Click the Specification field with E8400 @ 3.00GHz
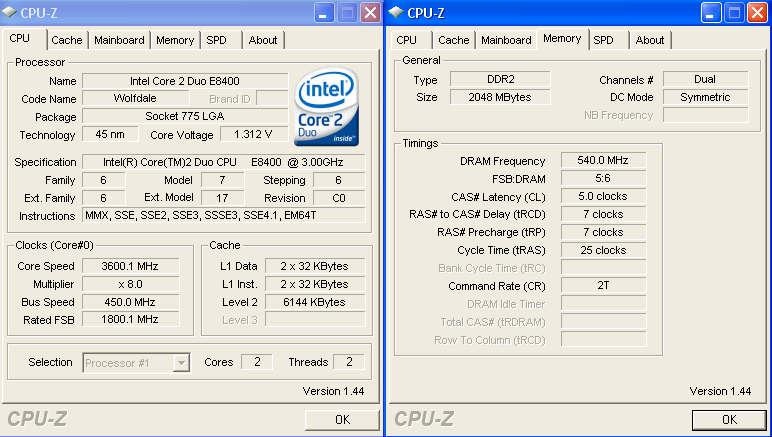Screen dimensions: 772x437 pyautogui.click(x=224, y=162)
